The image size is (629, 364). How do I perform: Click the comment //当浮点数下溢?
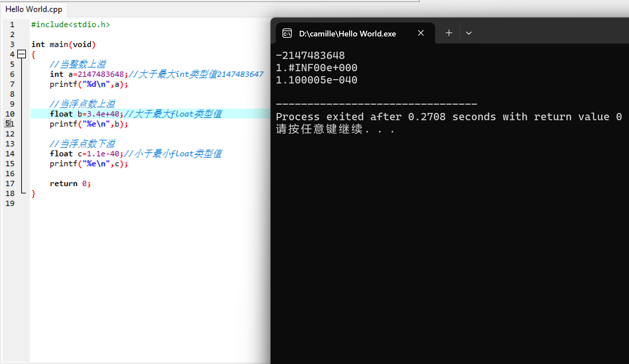83,144
